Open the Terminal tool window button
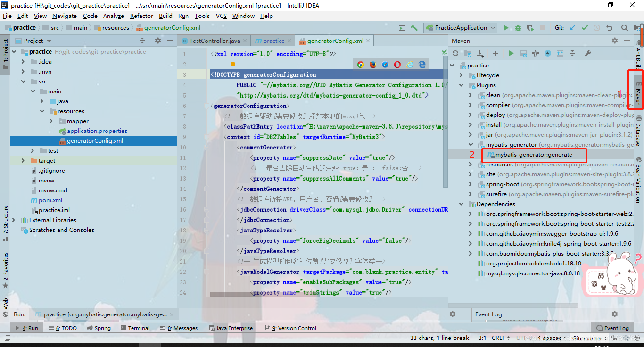 [x=135, y=328]
